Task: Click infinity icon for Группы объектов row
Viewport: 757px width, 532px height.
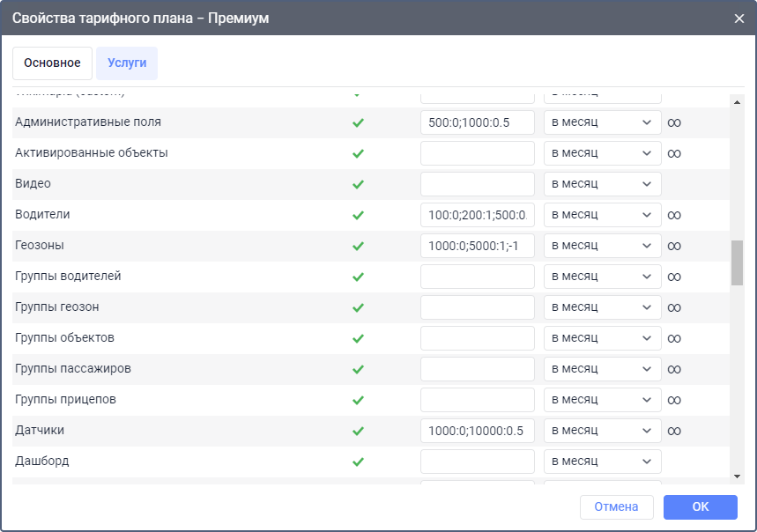Action: [674, 338]
